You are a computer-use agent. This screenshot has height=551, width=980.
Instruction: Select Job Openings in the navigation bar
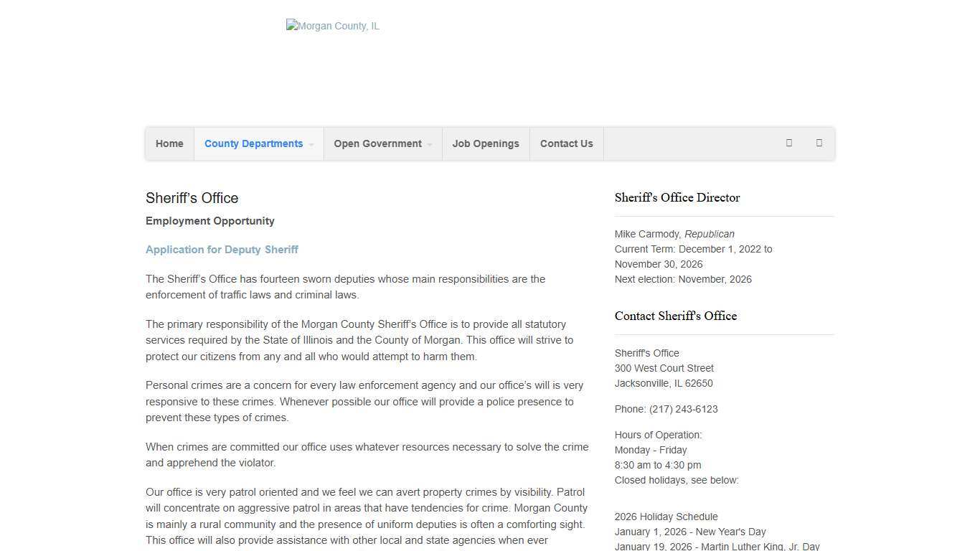(x=486, y=143)
